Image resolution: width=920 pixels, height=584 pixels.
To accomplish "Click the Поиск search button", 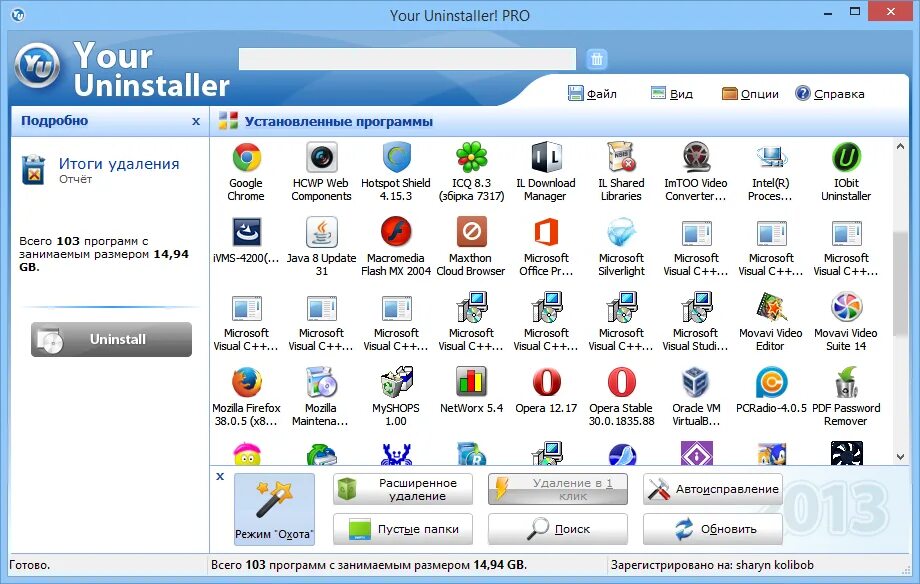I will point(558,529).
